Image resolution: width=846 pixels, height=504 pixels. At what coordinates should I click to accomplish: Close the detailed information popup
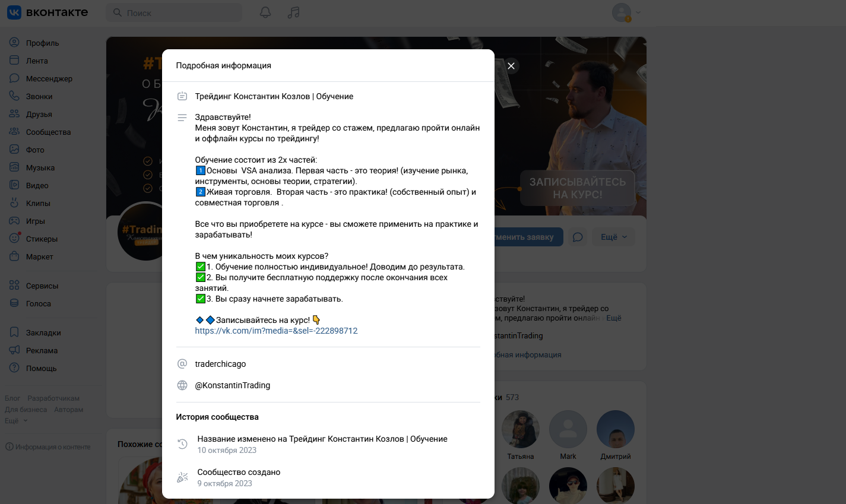(x=511, y=66)
